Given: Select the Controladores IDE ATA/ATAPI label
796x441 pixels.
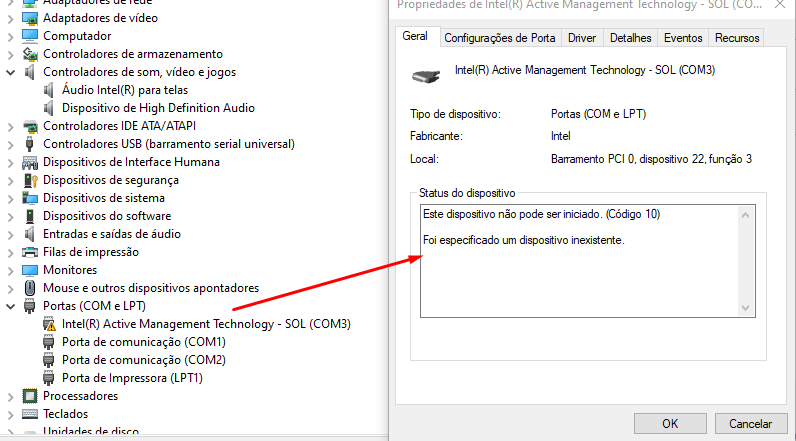Looking at the screenshot, I should (119, 126).
